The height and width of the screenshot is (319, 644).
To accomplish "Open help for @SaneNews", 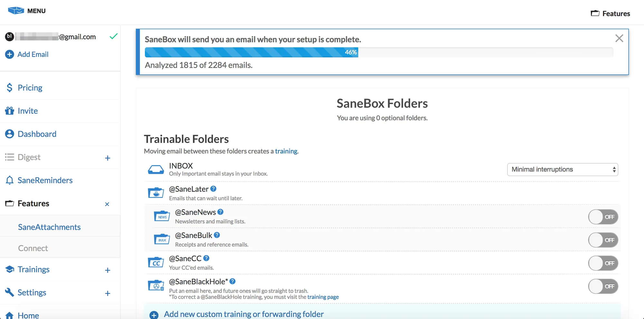I will pyautogui.click(x=220, y=212).
